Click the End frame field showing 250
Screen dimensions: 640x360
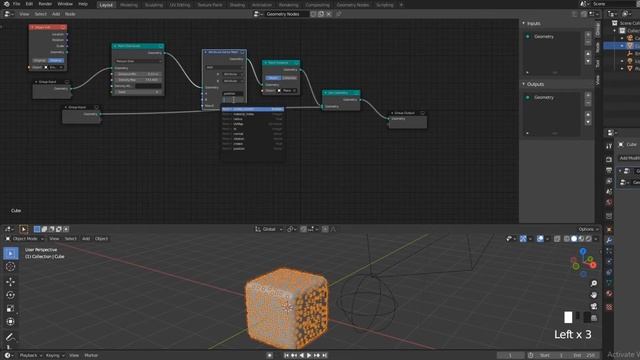click(584, 356)
